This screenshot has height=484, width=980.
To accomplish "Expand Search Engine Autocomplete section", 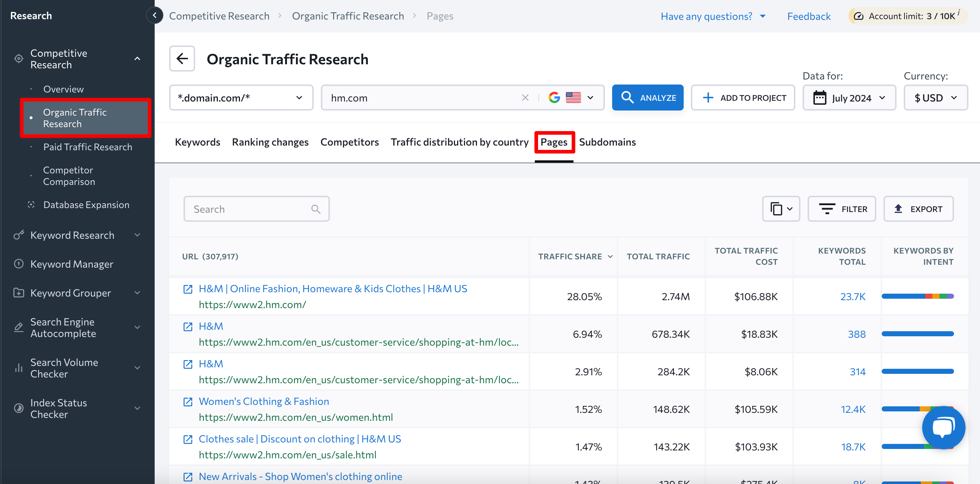I will click(x=137, y=327).
